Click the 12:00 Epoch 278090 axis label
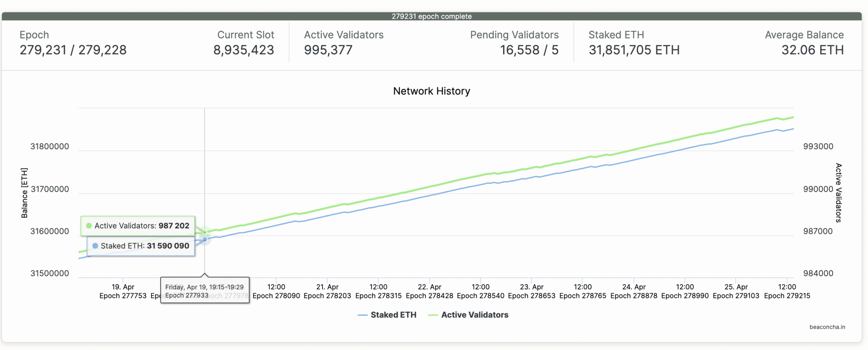868x350 pixels. (276, 292)
